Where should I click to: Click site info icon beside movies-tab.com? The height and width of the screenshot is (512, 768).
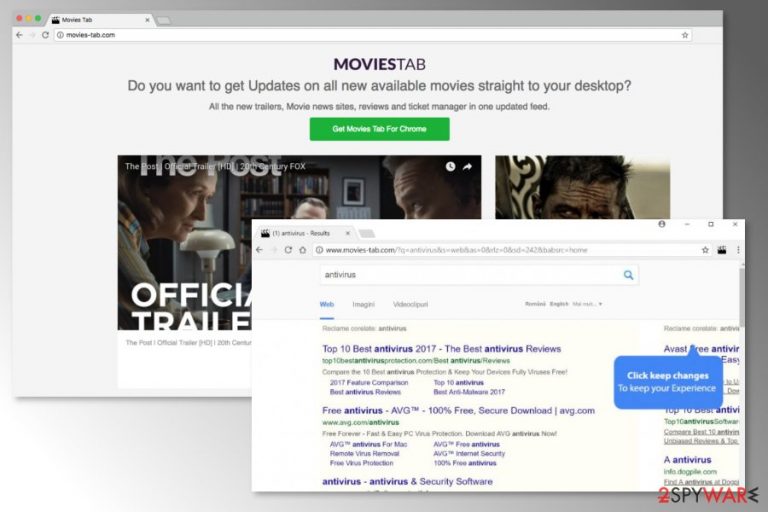click(60, 35)
